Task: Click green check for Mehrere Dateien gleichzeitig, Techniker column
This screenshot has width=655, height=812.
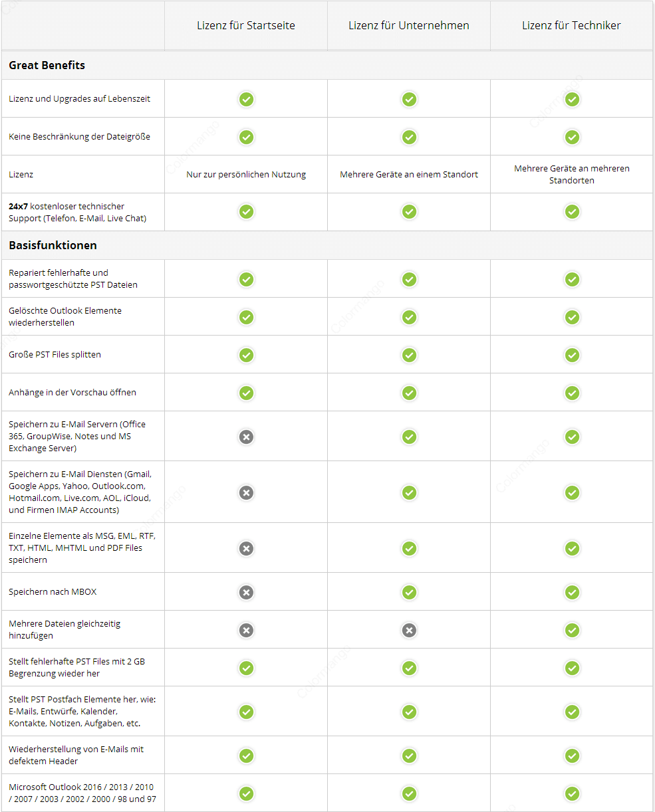Action: (x=572, y=630)
